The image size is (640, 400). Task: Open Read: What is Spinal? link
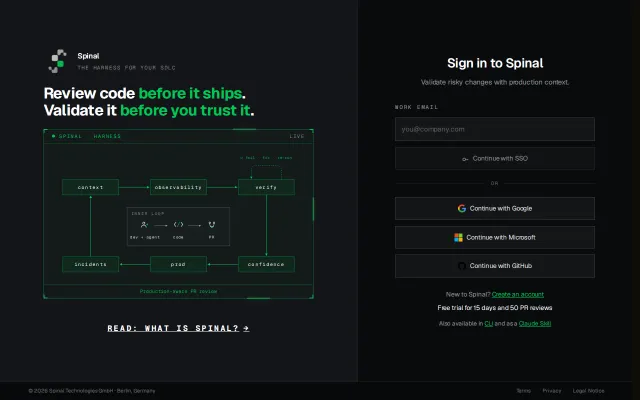(x=178, y=328)
